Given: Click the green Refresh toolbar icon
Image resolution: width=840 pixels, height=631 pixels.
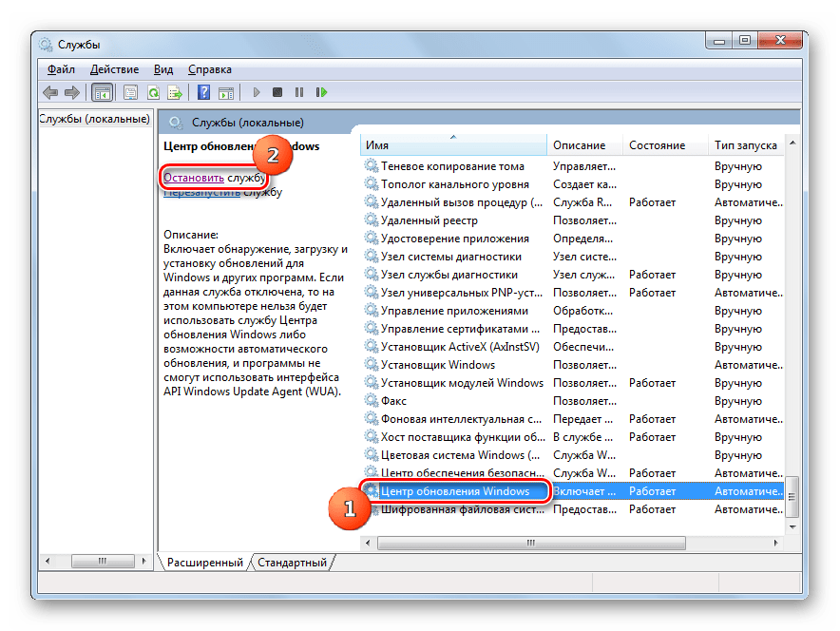Looking at the screenshot, I should click(x=153, y=92).
